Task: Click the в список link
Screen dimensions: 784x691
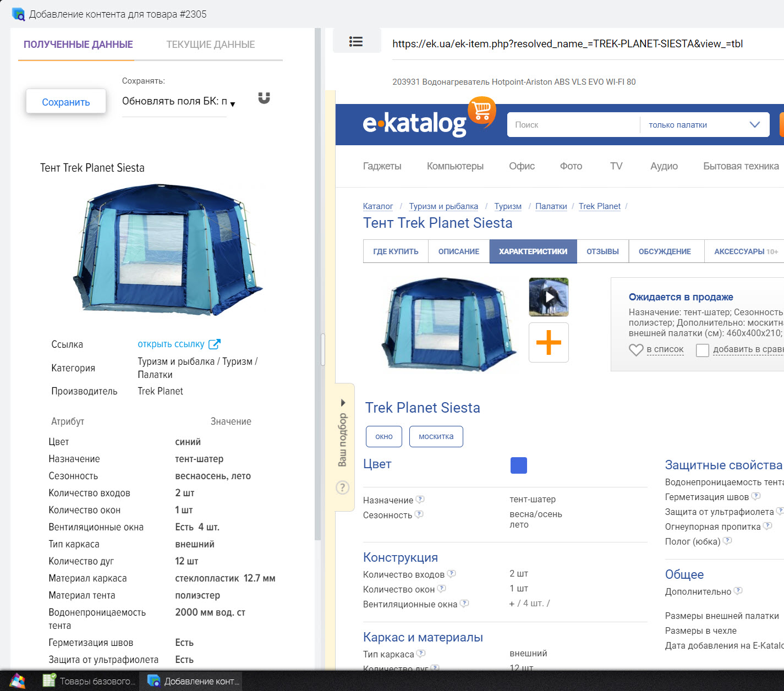Action: point(665,349)
